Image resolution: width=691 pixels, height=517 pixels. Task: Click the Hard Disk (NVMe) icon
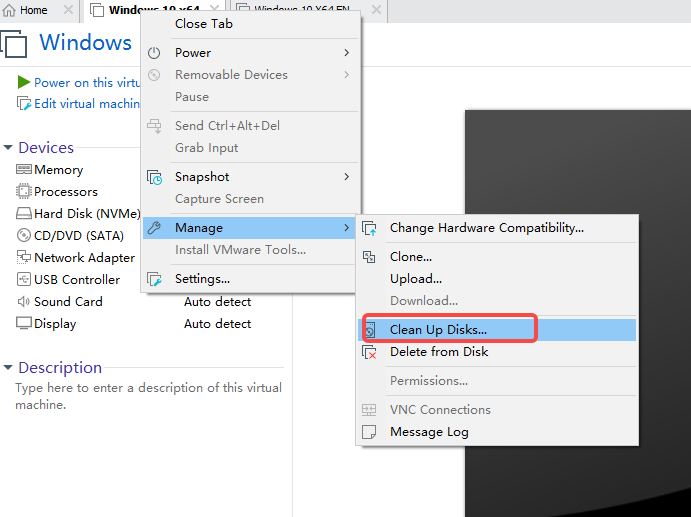(23, 213)
